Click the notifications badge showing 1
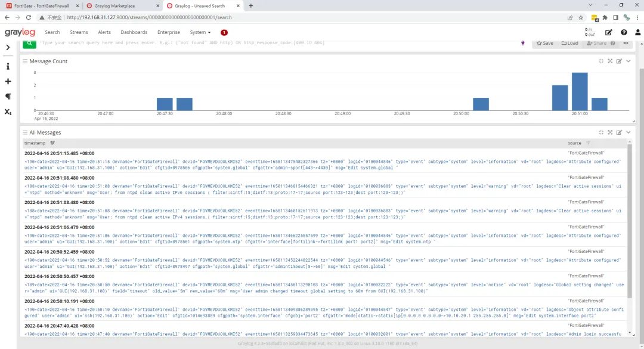The height and width of the screenshot is (349, 644). (x=224, y=32)
